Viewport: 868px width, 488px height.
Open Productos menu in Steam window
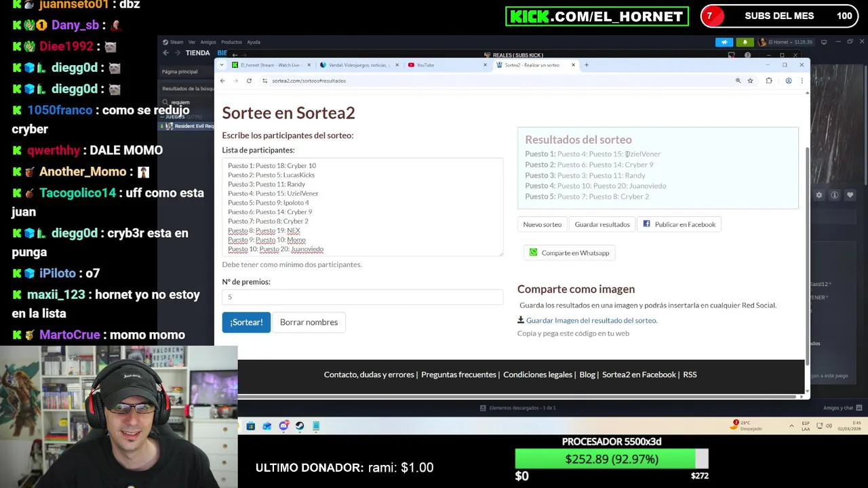(231, 42)
